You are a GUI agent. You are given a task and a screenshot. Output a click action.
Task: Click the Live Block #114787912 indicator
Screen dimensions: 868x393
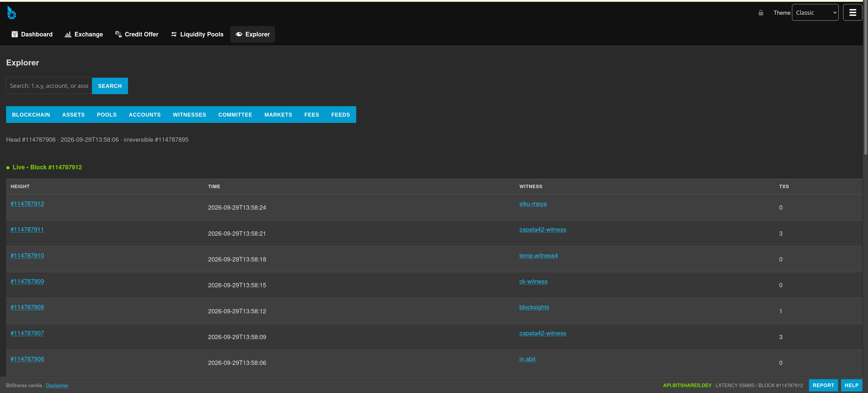pos(44,167)
